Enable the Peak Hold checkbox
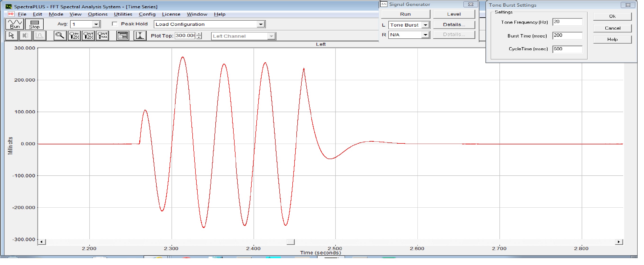Viewport: 644px width, 265px height. [115, 24]
